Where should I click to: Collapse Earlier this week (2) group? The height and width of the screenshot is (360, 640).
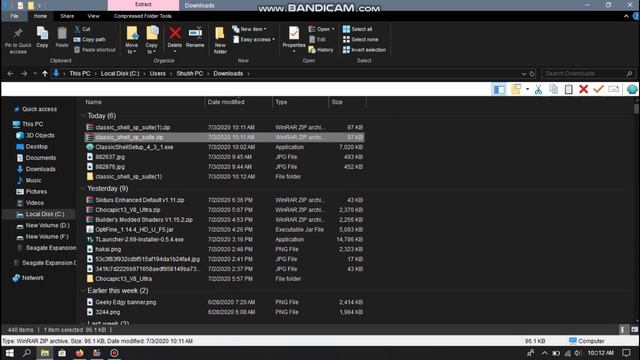pos(83,291)
